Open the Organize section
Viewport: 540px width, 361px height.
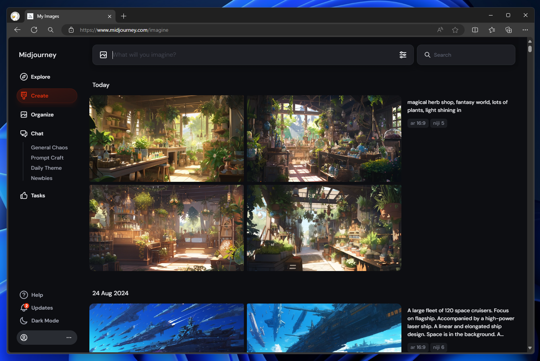click(x=37, y=115)
